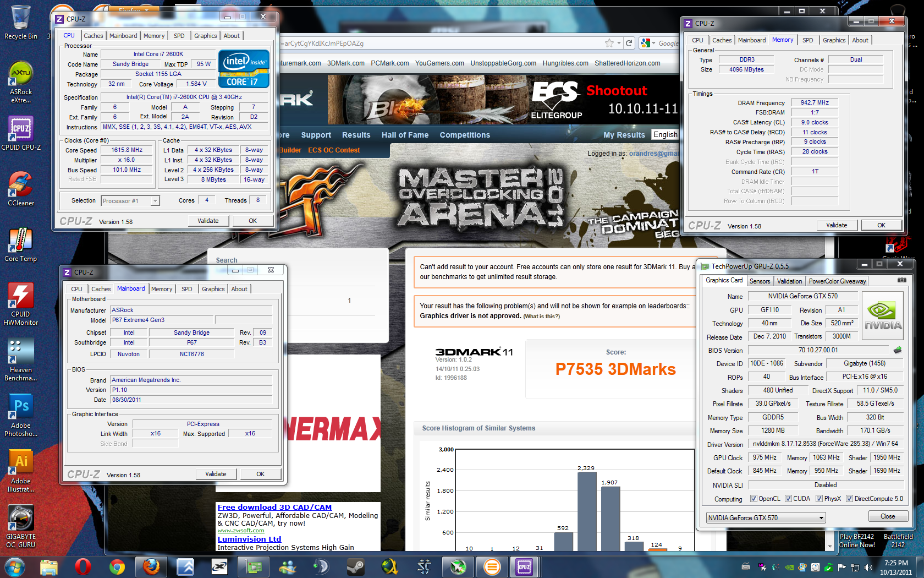Click Validate in the top-left CPU-Z window
This screenshot has height=578, width=924.
tap(208, 221)
